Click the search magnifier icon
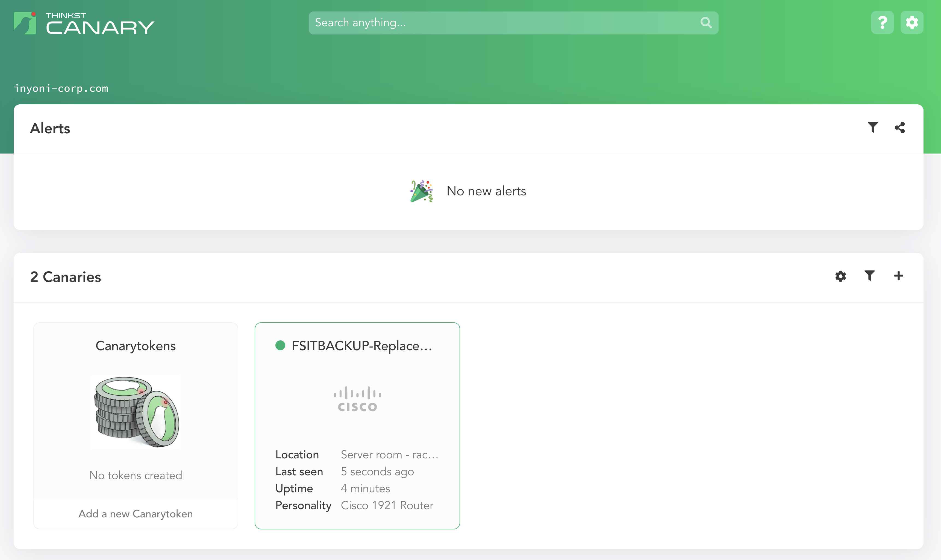The width and height of the screenshot is (941, 560). [x=706, y=23]
